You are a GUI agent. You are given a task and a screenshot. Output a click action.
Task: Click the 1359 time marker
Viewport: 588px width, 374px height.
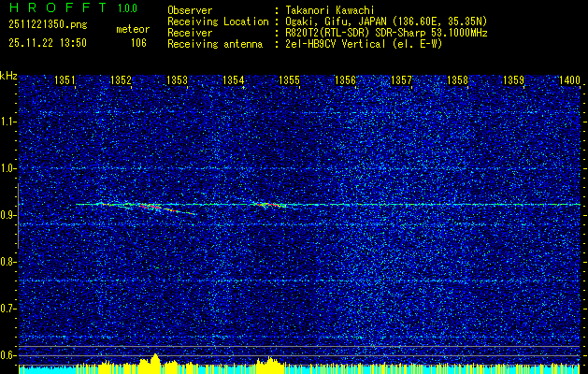[514, 80]
